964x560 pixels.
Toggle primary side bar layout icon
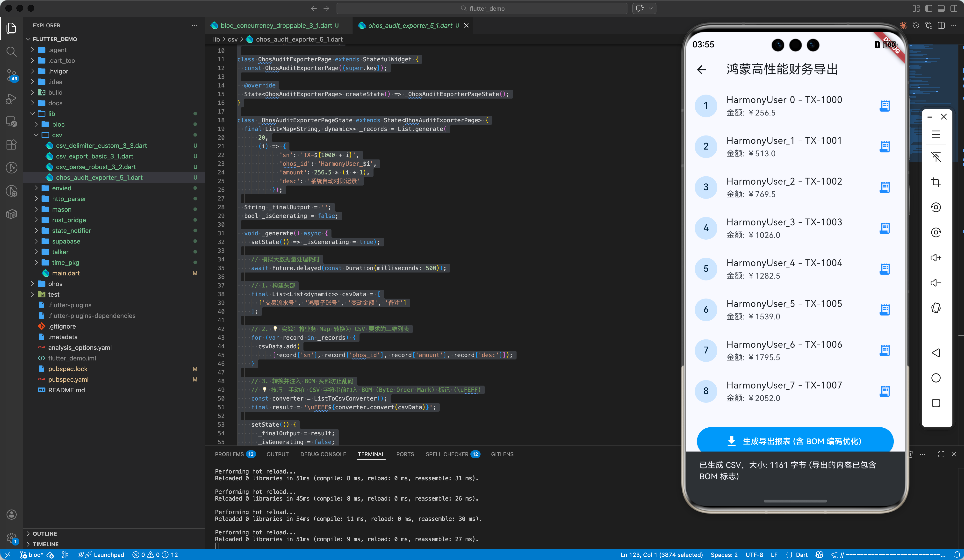929,8
